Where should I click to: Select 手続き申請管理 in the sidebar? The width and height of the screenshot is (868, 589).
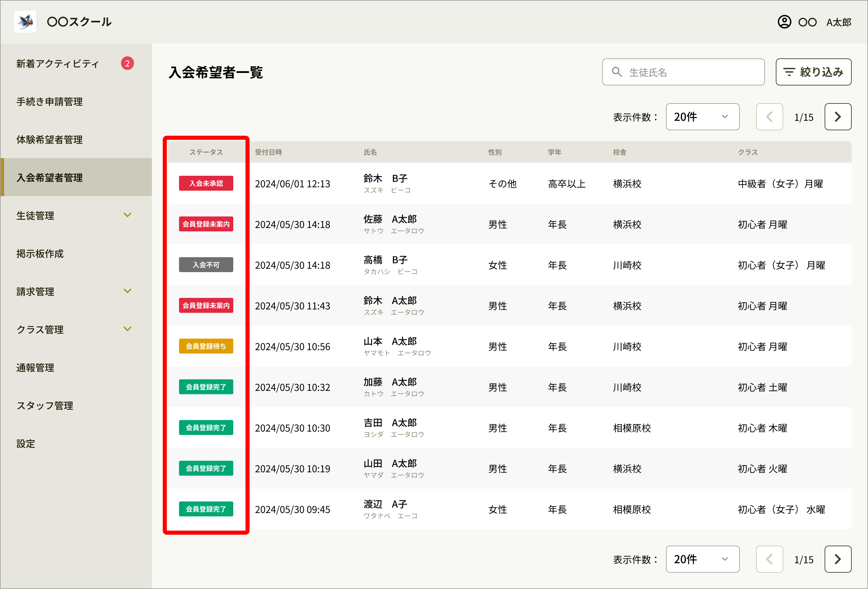[x=76, y=102]
